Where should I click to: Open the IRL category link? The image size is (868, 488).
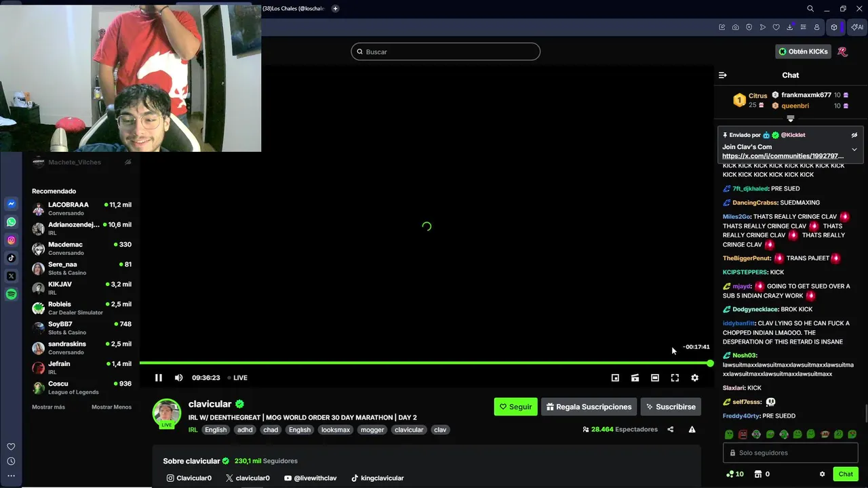pyautogui.click(x=193, y=430)
